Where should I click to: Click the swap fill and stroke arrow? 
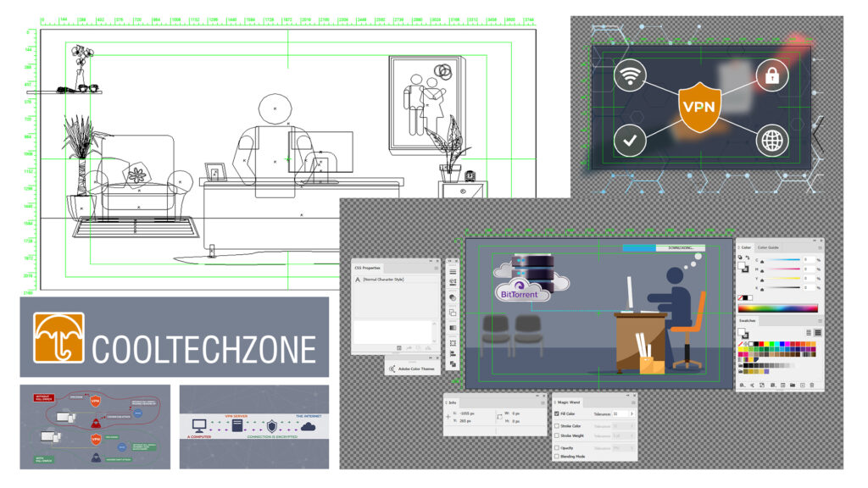pyautogui.click(x=748, y=258)
